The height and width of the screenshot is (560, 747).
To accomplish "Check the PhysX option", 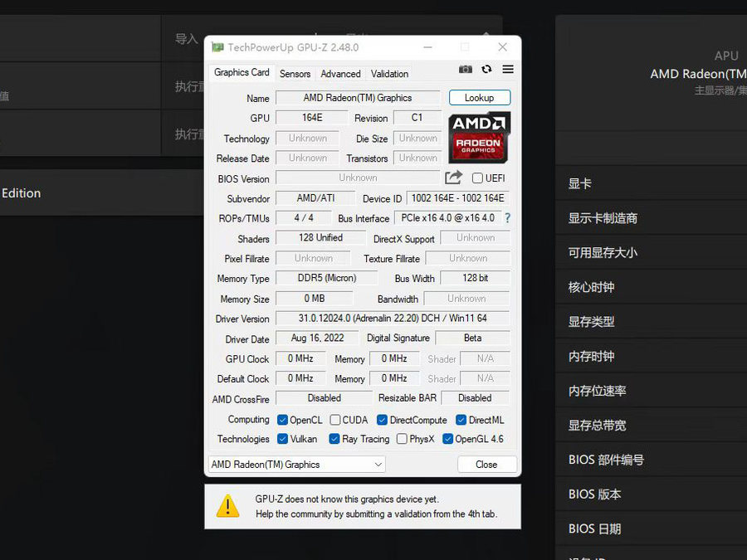I will [402, 439].
